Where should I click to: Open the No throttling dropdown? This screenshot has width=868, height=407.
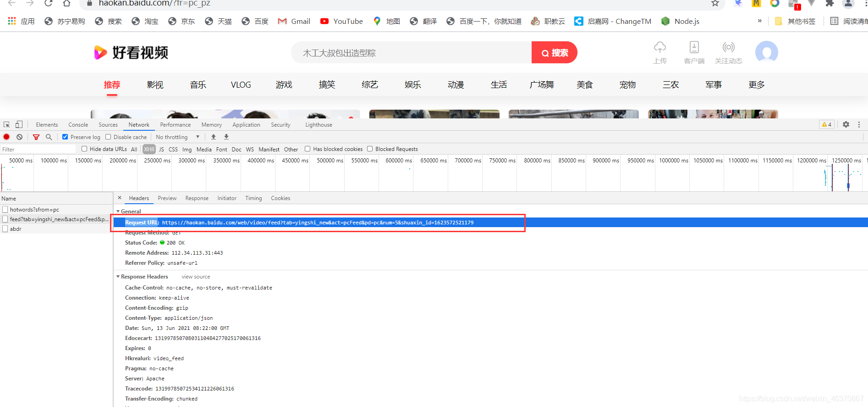(178, 137)
